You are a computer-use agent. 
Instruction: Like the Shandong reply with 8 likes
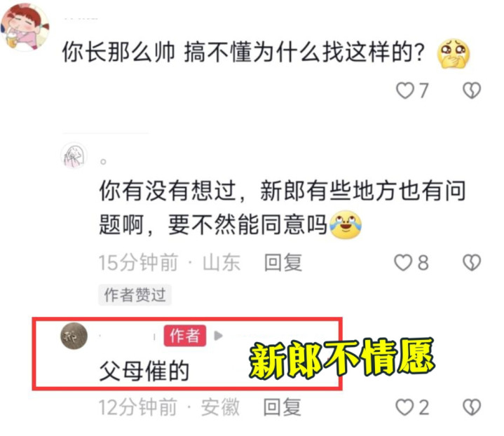coord(403,262)
